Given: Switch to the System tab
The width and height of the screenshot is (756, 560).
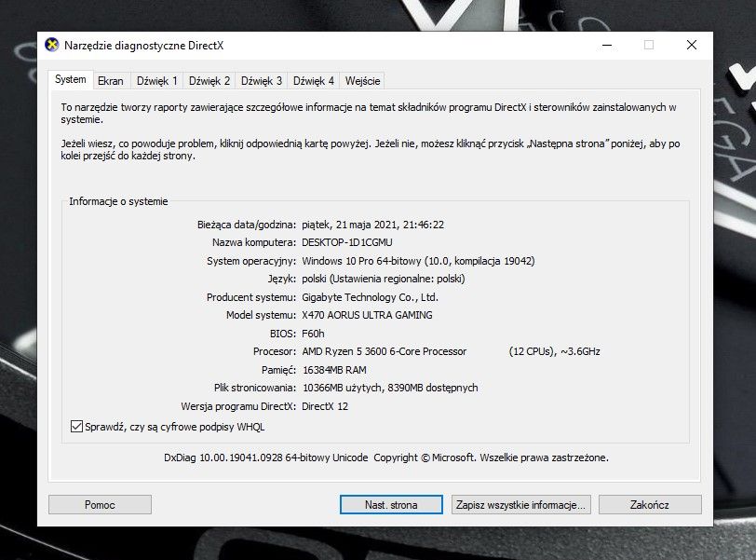Looking at the screenshot, I should click(x=71, y=79).
